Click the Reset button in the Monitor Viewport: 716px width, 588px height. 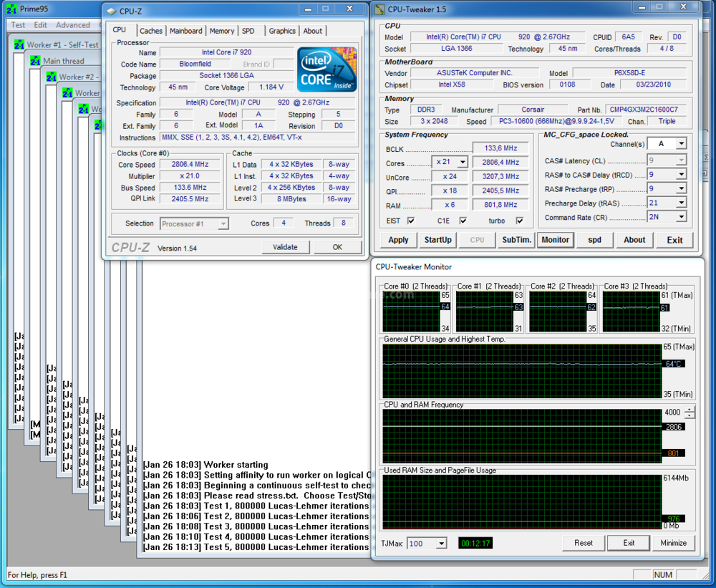pyautogui.click(x=583, y=543)
